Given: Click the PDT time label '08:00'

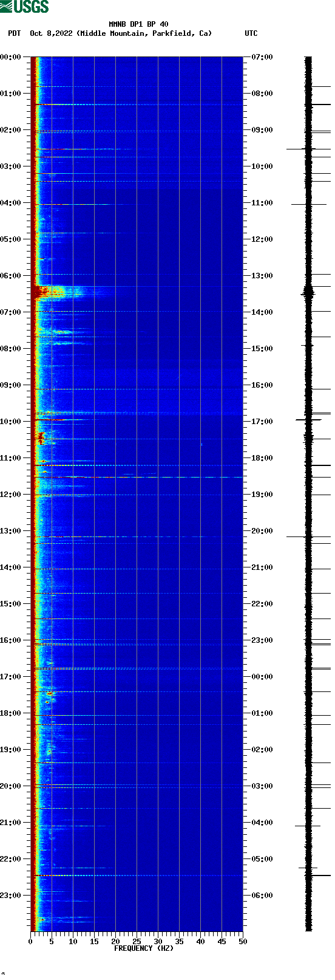Looking at the screenshot, I should tap(11, 349).
